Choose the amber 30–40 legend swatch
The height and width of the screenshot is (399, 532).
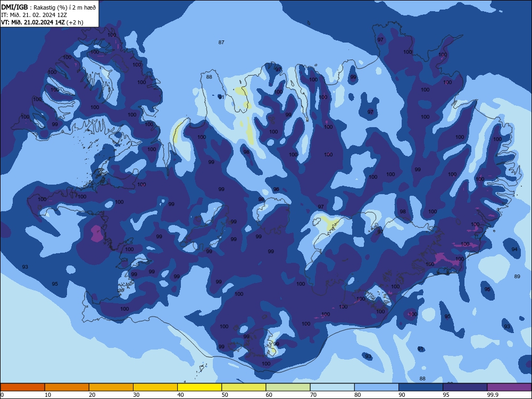coord(155,387)
